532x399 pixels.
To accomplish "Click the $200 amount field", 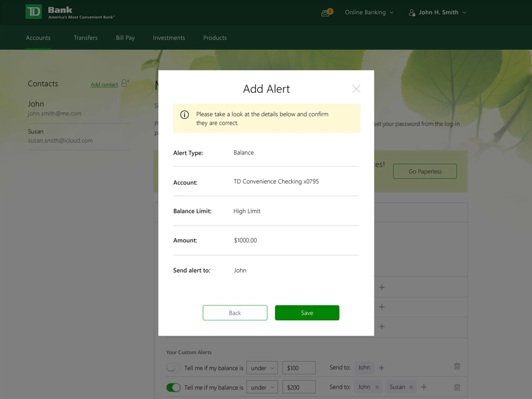I will (x=299, y=387).
